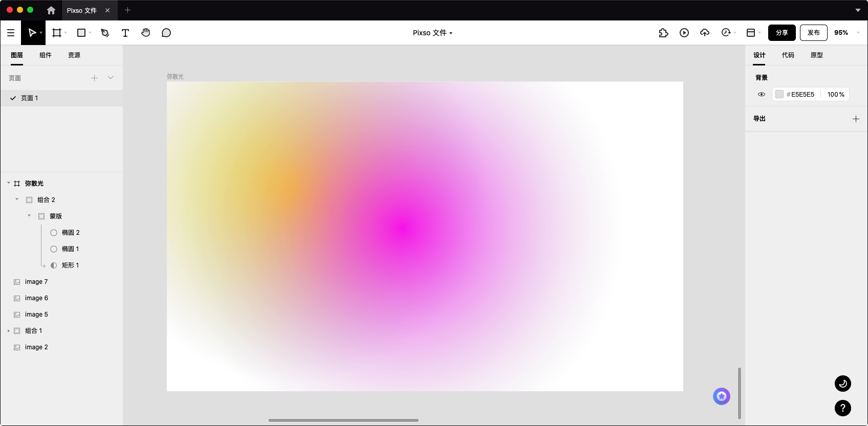
Task: Switch to the 原型 tab
Action: pyautogui.click(x=817, y=55)
